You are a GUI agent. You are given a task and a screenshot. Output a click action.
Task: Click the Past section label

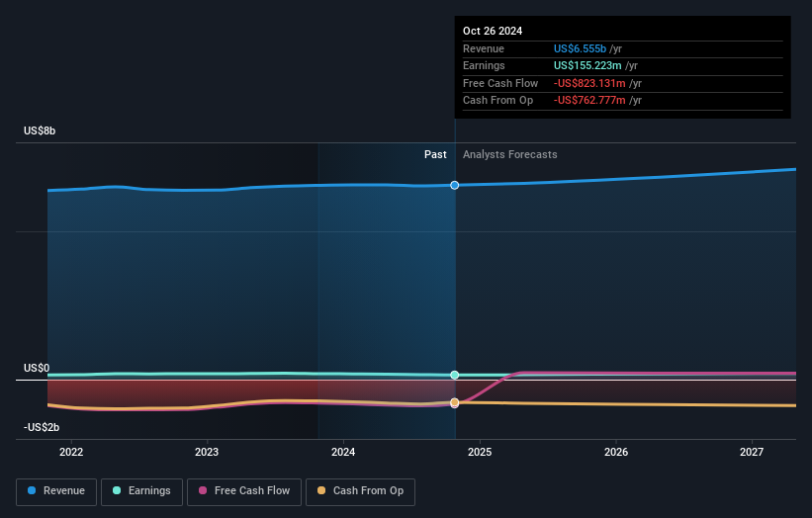pyautogui.click(x=435, y=154)
